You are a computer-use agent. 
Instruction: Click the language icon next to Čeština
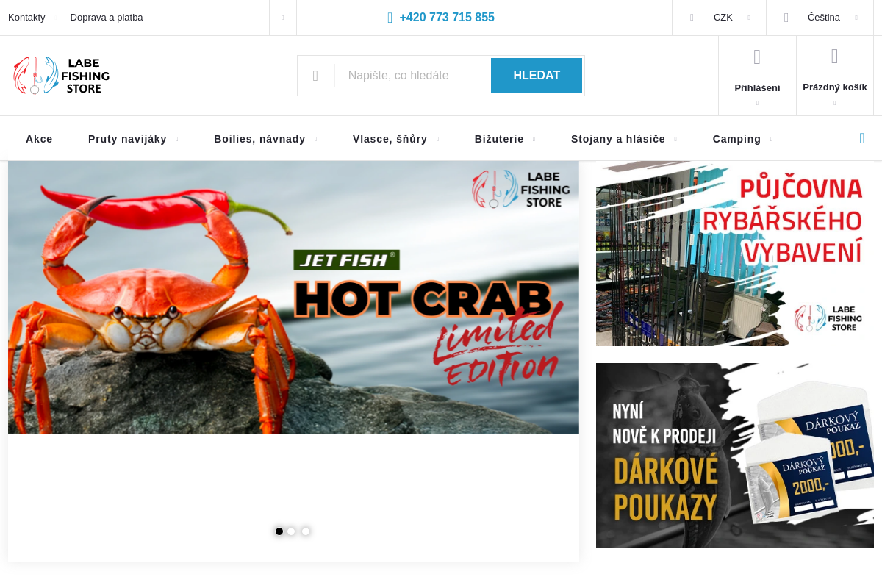(786, 18)
